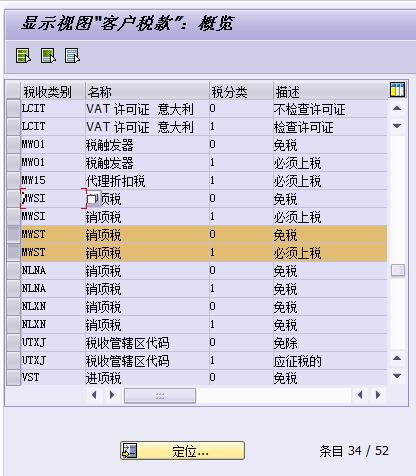Click the vertical scrollbar thumb
The width and height of the screenshot is (416, 476).
coord(398,270)
